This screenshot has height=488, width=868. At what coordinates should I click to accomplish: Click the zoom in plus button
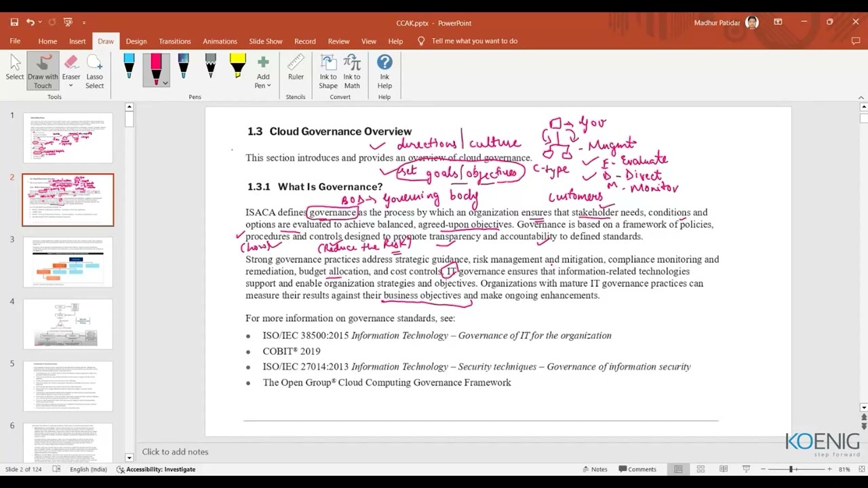point(829,469)
